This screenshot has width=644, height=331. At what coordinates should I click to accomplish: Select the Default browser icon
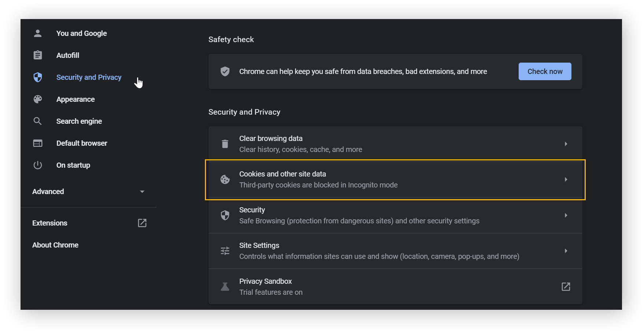click(x=38, y=143)
